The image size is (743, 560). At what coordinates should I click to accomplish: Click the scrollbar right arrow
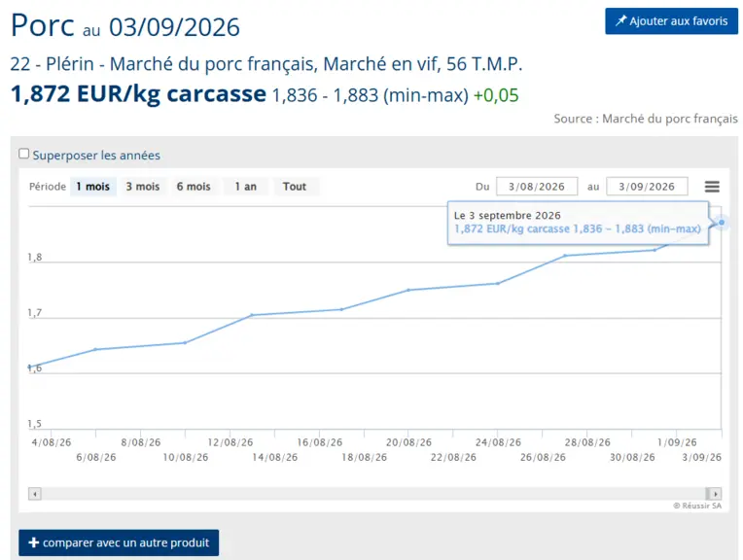pos(716,494)
